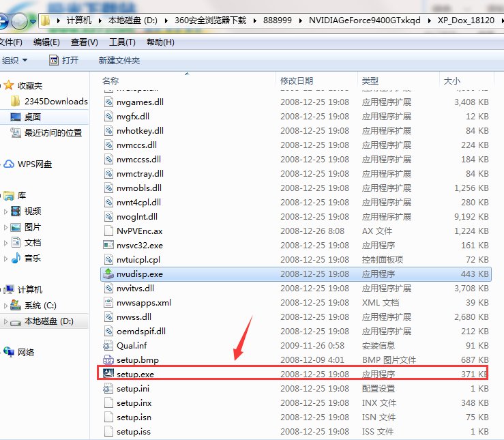Expand the 音乐 library tree node
The width and height of the screenshot is (504, 440).
[5, 258]
